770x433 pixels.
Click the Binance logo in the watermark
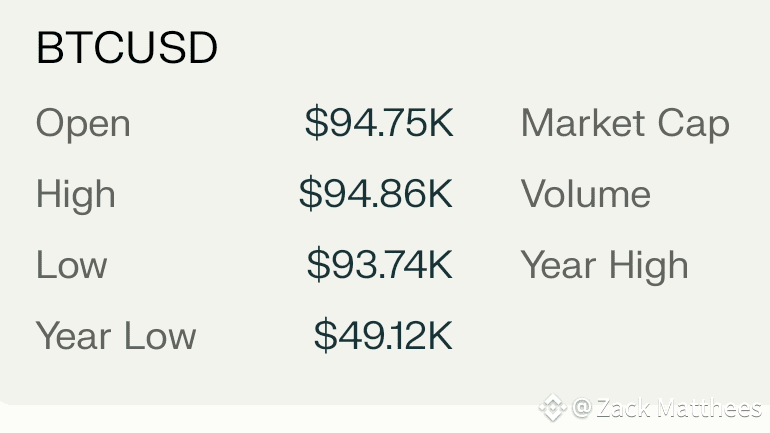pyautogui.click(x=552, y=408)
